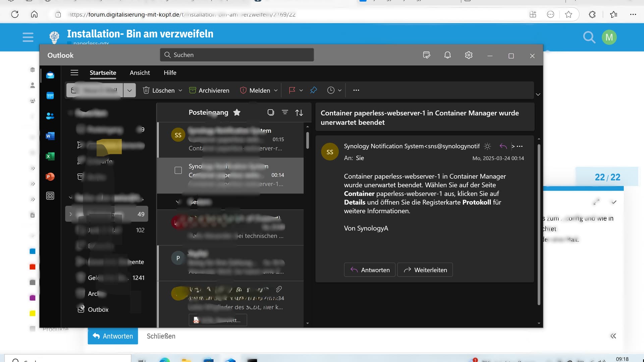
Task: Open Calendar in Outlook's app sidebar
Action: [50, 96]
